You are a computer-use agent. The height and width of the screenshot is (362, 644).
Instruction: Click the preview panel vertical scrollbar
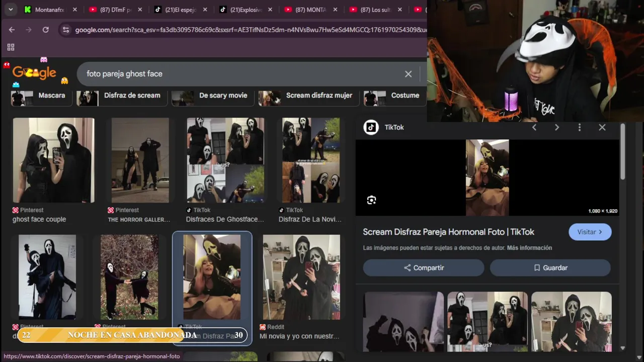(x=623, y=152)
